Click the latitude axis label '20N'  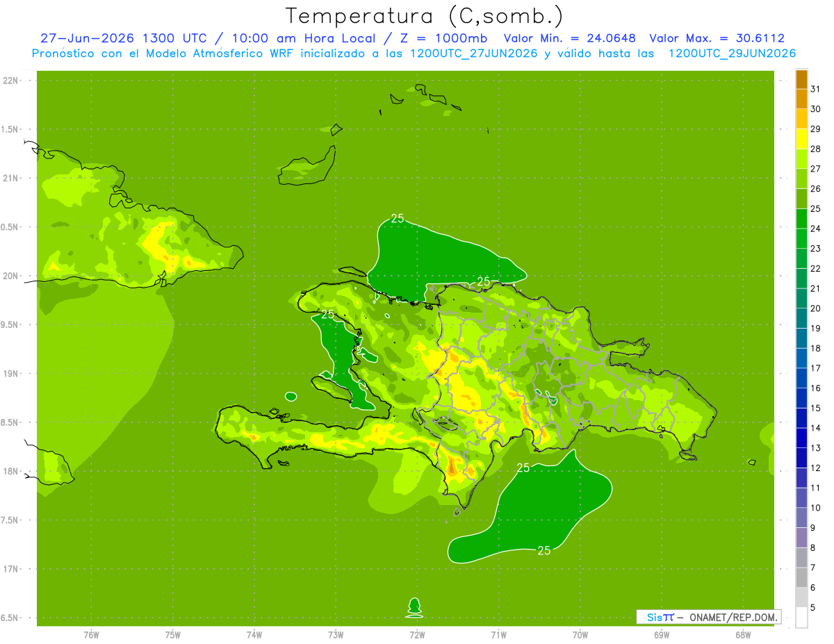point(10,276)
